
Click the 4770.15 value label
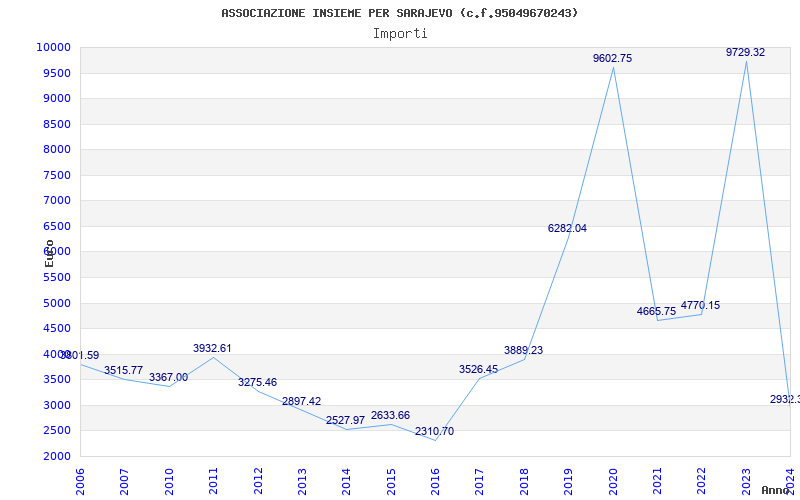(700, 306)
